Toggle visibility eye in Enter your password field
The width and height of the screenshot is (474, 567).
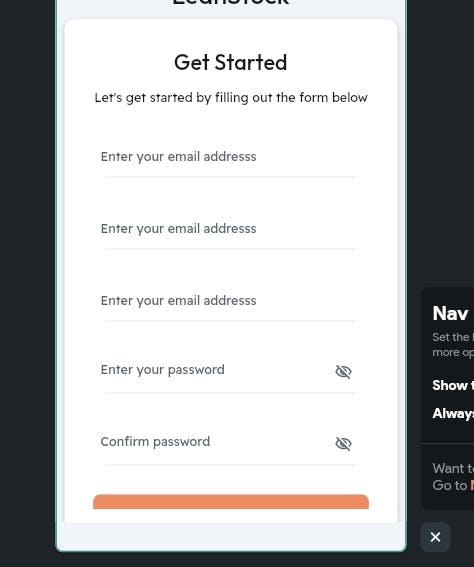pos(343,371)
